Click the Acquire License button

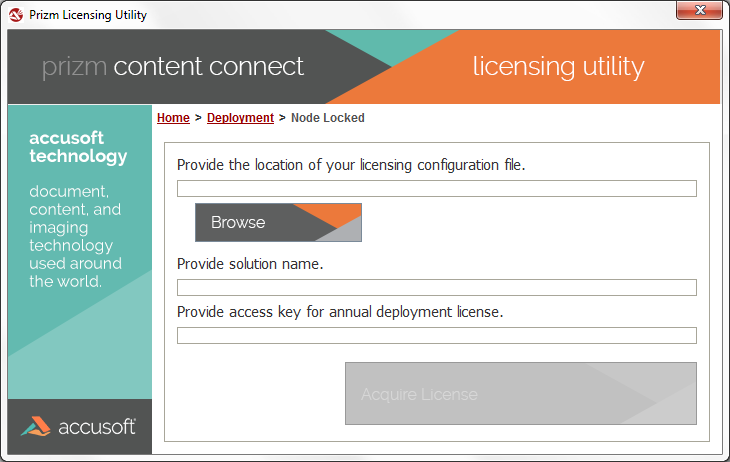tap(520, 394)
